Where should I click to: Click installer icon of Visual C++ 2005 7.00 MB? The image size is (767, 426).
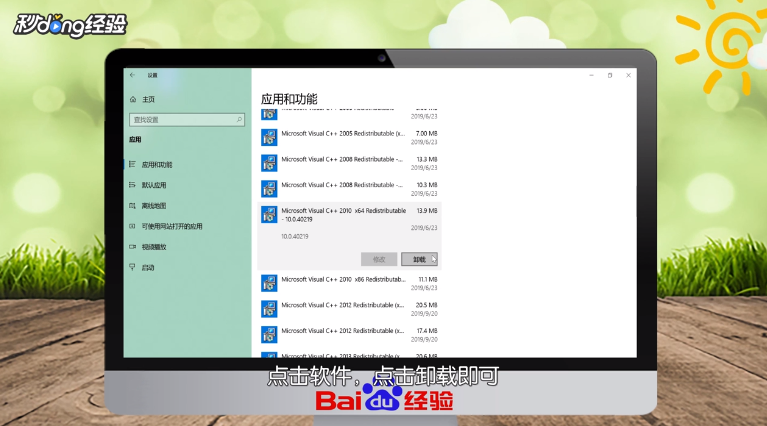pos(269,137)
